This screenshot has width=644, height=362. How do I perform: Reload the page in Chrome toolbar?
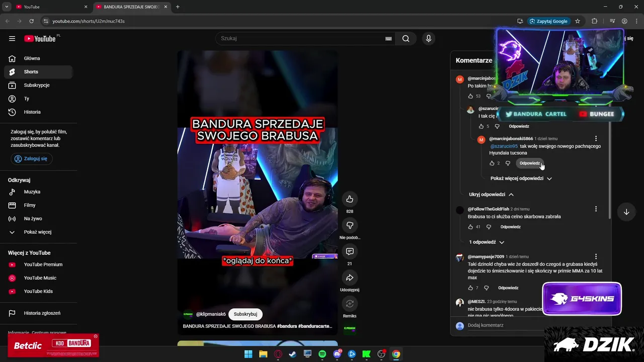31,21
